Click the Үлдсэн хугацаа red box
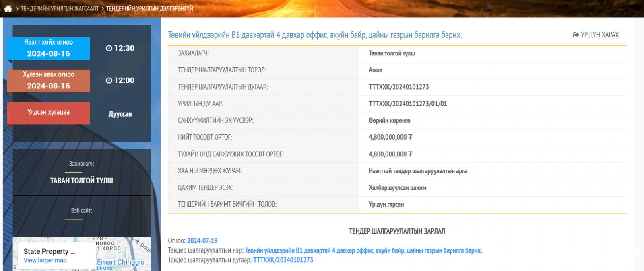The image size is (644, 271). point(48,113)
